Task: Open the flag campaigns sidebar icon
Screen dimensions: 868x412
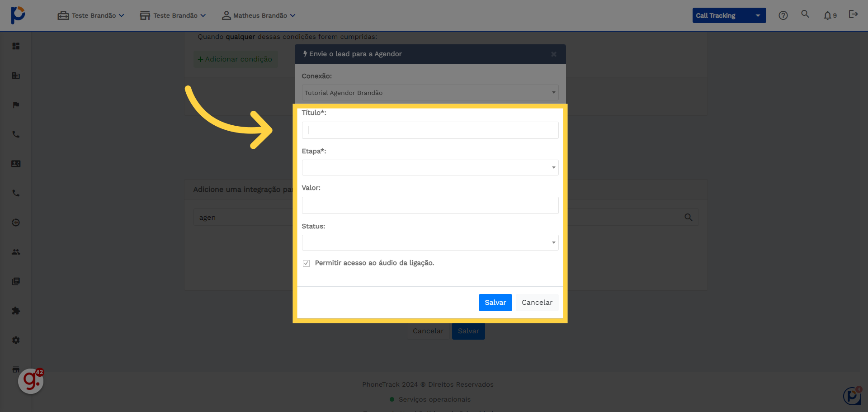Action: coord(16,105)
